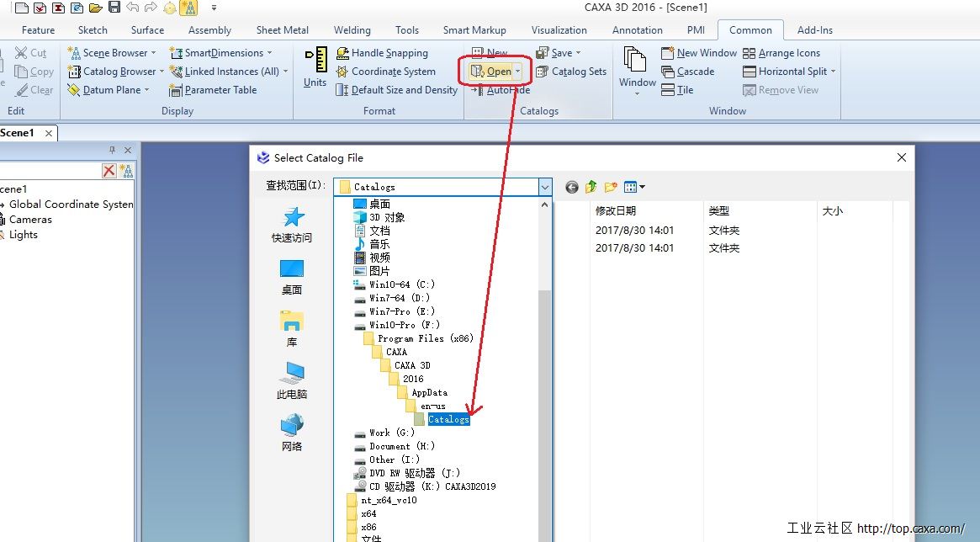Open Default Size and Density
This screenshot has height=542, width=980.
pyautogui.click(x=397, y=90)
